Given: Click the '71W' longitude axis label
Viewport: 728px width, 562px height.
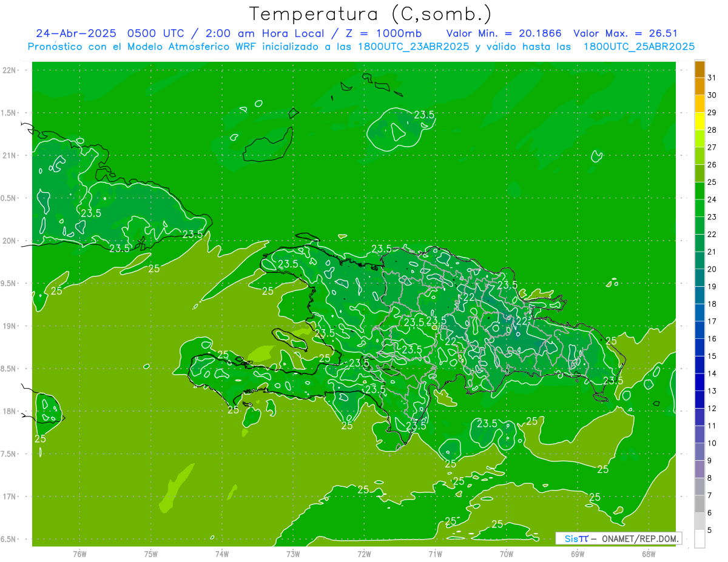Looking at the screenshot, I should coord(435,554).
